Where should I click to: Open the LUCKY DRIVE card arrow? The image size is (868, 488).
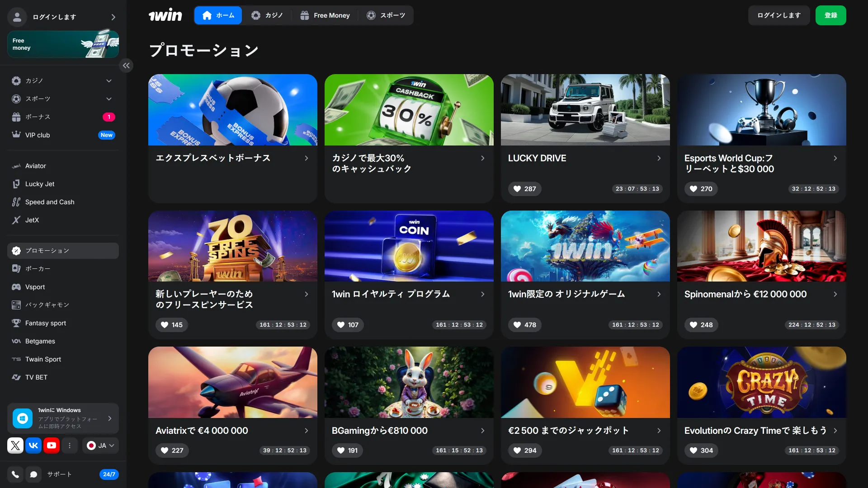pos(659,158)
